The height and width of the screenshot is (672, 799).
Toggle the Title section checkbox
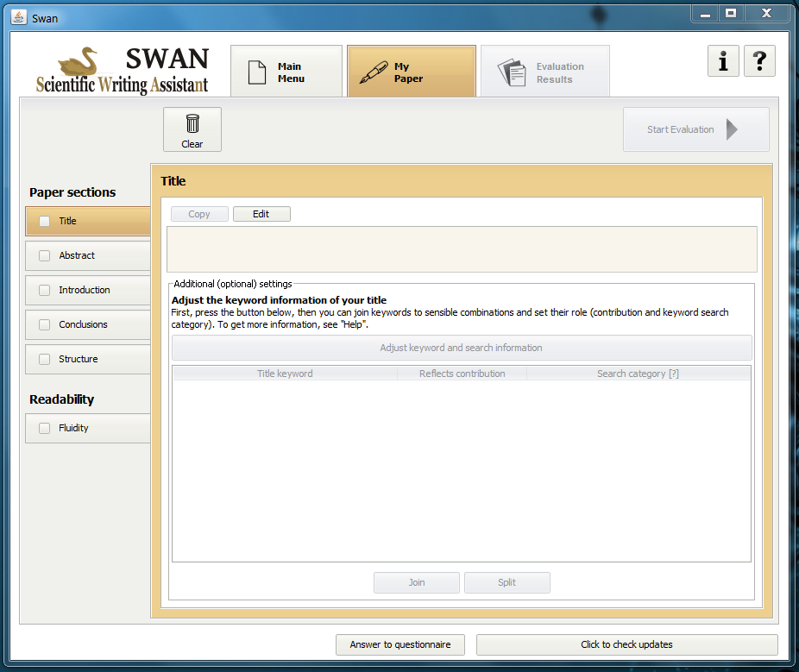tap(45, 221)
